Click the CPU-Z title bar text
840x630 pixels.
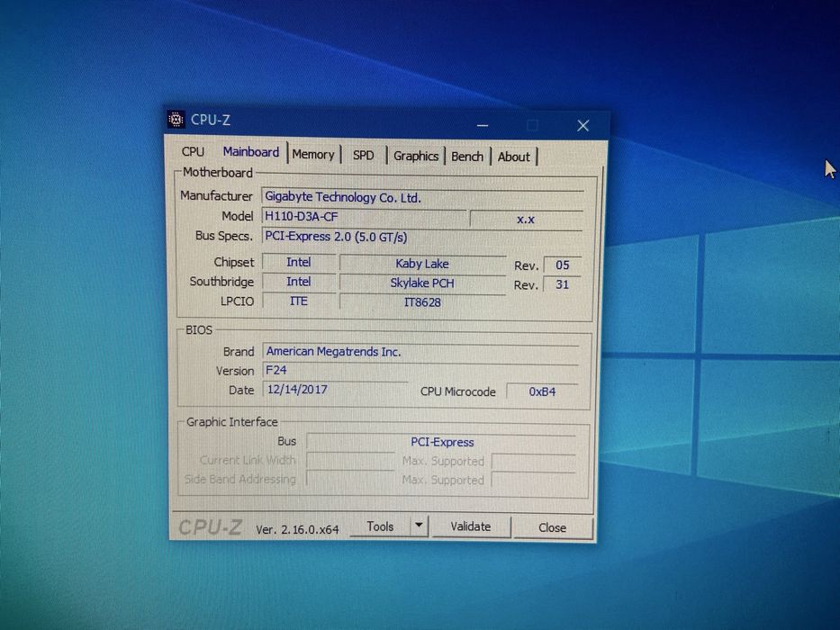tap(211, 120)
